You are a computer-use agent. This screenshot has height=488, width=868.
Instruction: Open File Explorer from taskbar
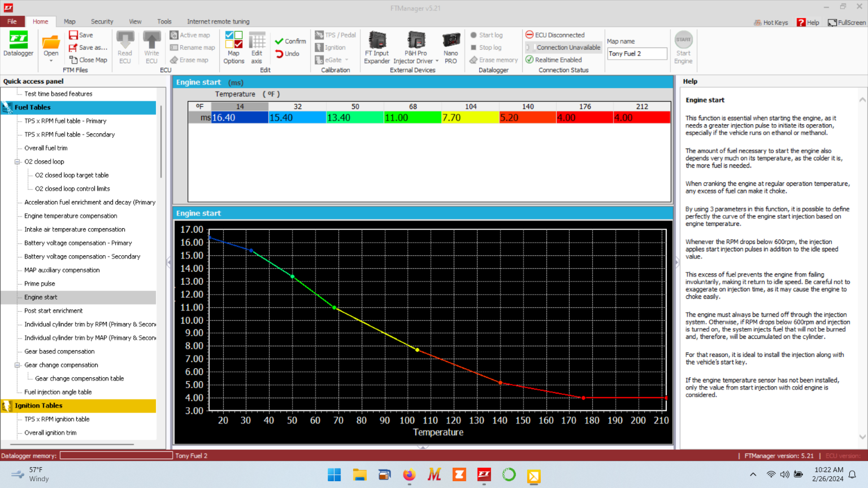359,474
